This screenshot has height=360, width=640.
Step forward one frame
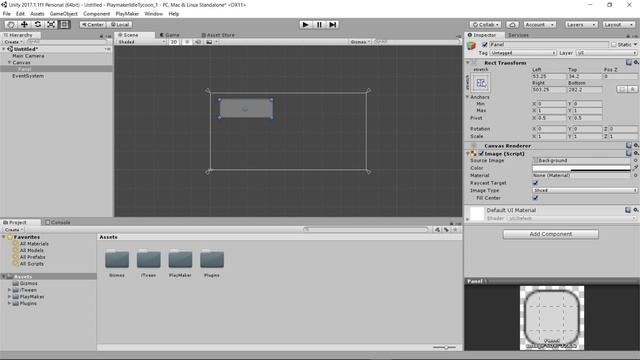[x=333, y=24]
